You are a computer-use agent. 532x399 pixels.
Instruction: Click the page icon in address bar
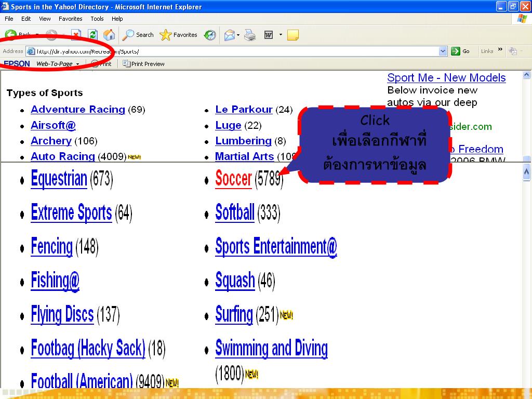(31, 51)
